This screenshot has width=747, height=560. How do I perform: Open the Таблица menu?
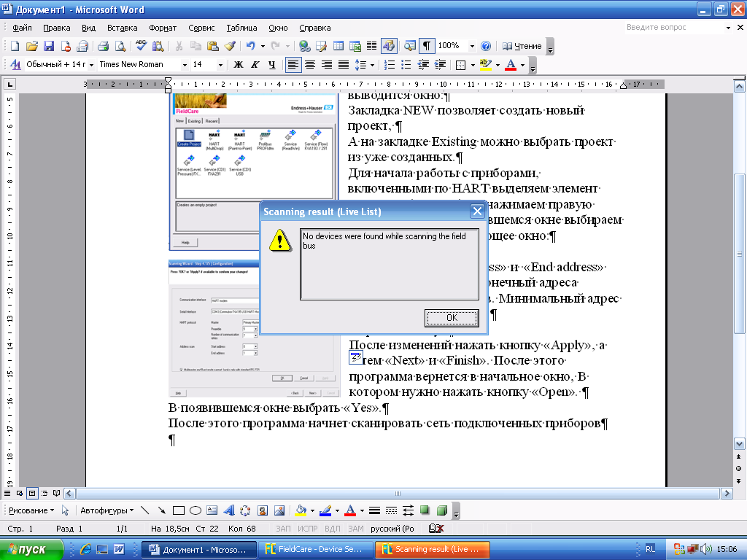pyautogui.click(x=241, y=28)
